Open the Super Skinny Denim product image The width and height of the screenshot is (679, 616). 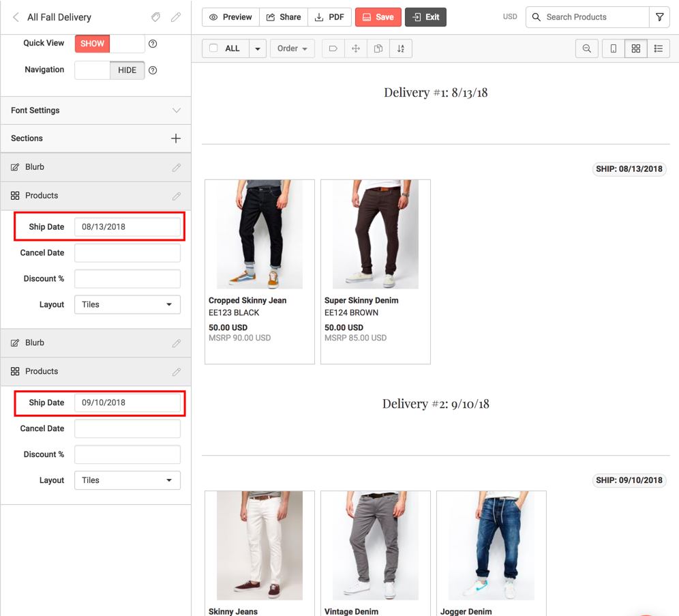point(376,235)
